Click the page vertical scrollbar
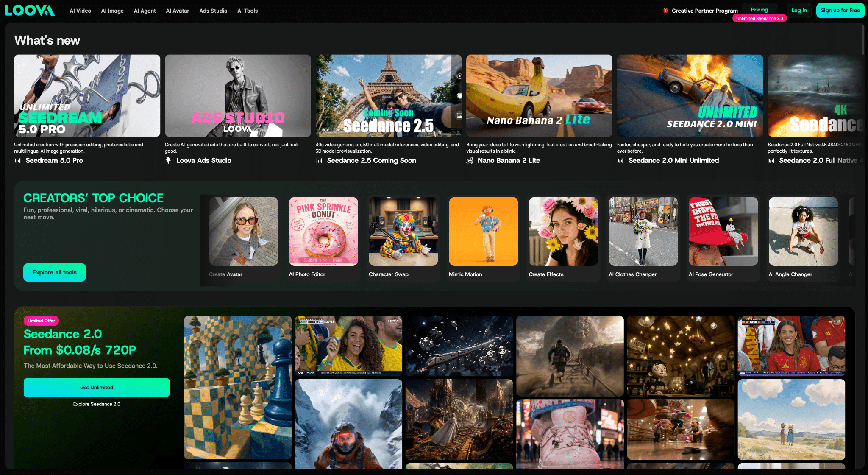This screenshot has width=868, height=475. [x=862, y=39]
